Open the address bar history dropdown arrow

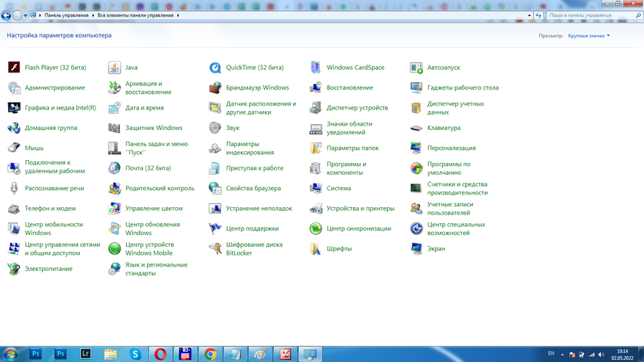[529, 15]
